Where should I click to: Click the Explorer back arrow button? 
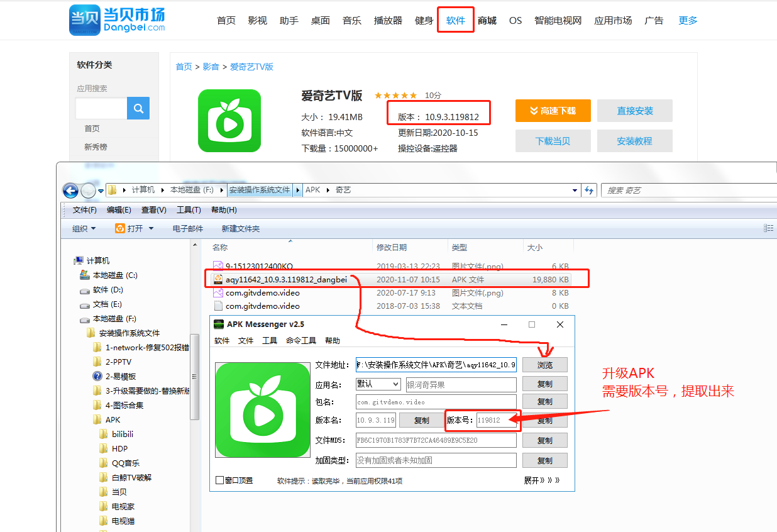click(x=70, y=190)
